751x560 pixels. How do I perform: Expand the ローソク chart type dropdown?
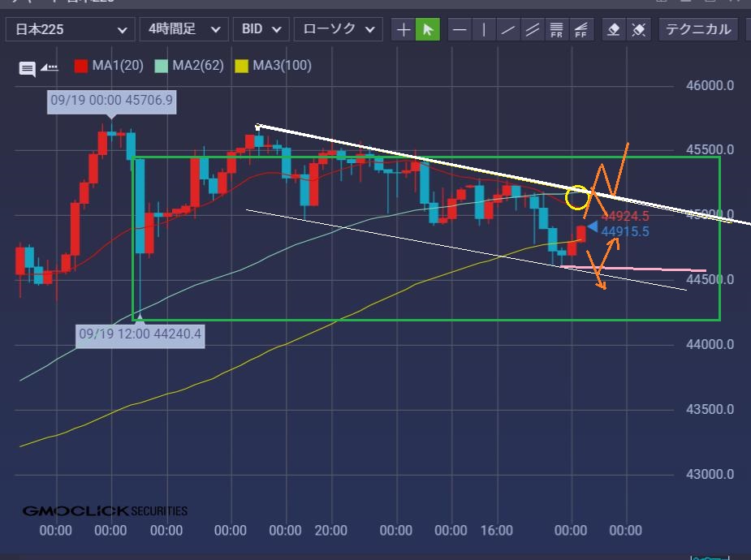(338, 30)
